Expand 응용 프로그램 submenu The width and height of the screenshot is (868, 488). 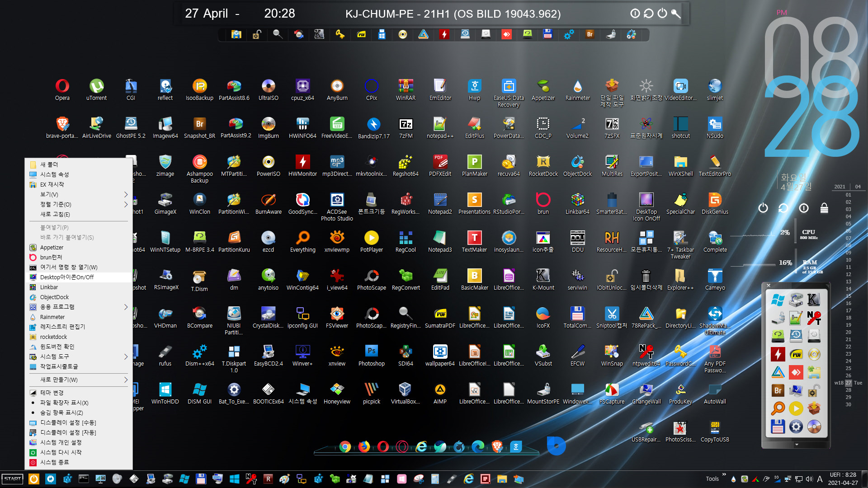pyautogui.click(x=79, y=307)
